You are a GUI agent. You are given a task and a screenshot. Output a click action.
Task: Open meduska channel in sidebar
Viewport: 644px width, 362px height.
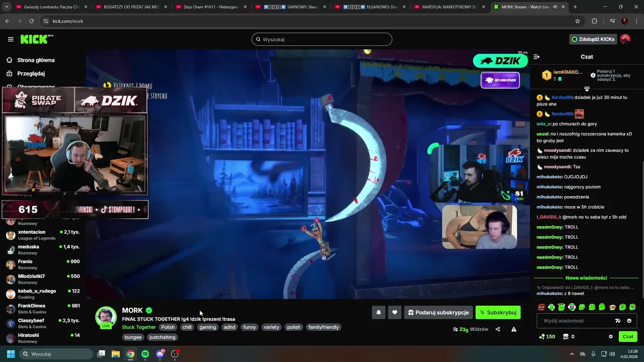[43, 250]
